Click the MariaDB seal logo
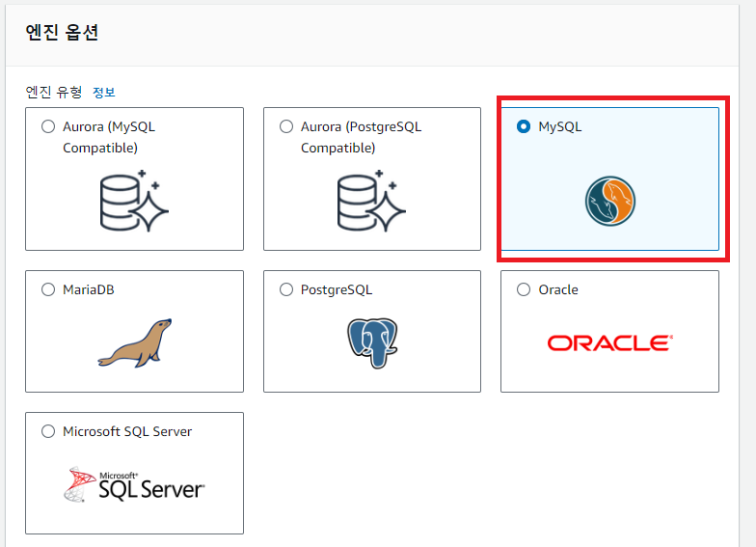 [135, 343]
